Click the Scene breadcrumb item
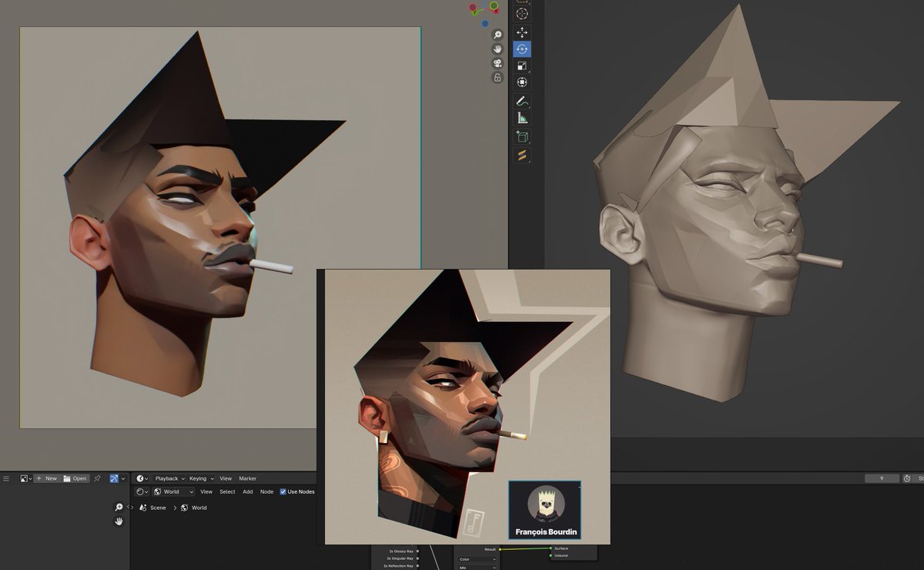The height and width of the screenshot is (570, 924). coord(153,508)
